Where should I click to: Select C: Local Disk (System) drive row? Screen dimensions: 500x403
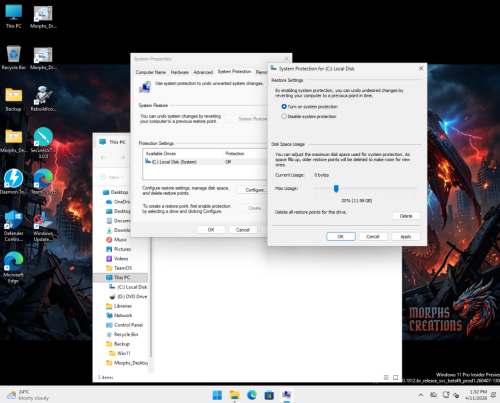coord(205,162)
